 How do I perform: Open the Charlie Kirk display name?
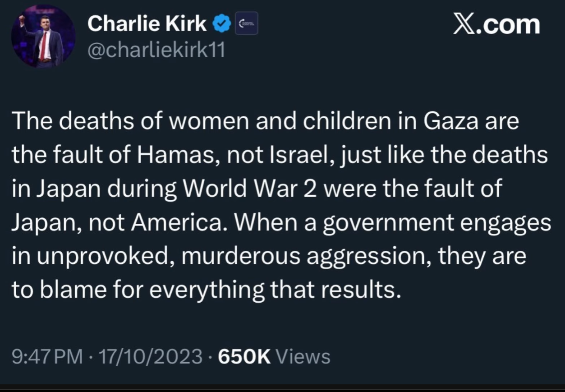(147, 23)
